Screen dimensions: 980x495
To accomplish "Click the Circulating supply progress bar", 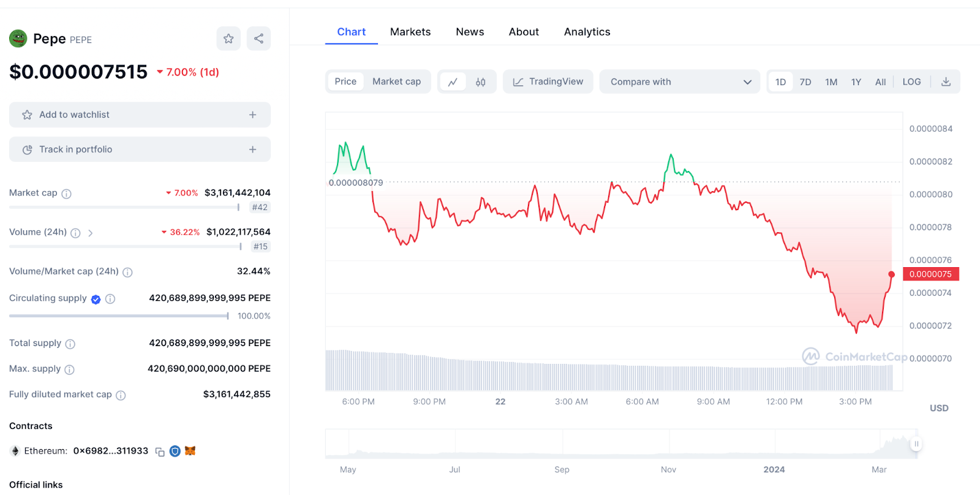I will 119,316.
